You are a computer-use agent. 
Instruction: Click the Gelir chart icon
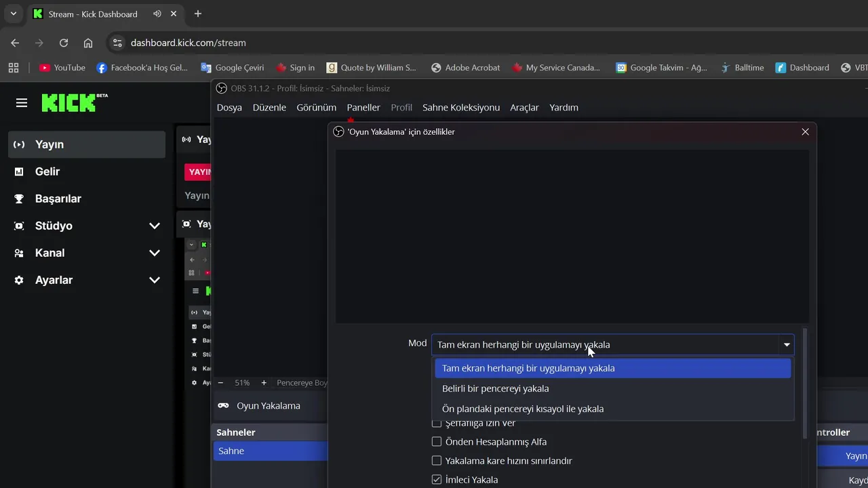click(19, 171)
